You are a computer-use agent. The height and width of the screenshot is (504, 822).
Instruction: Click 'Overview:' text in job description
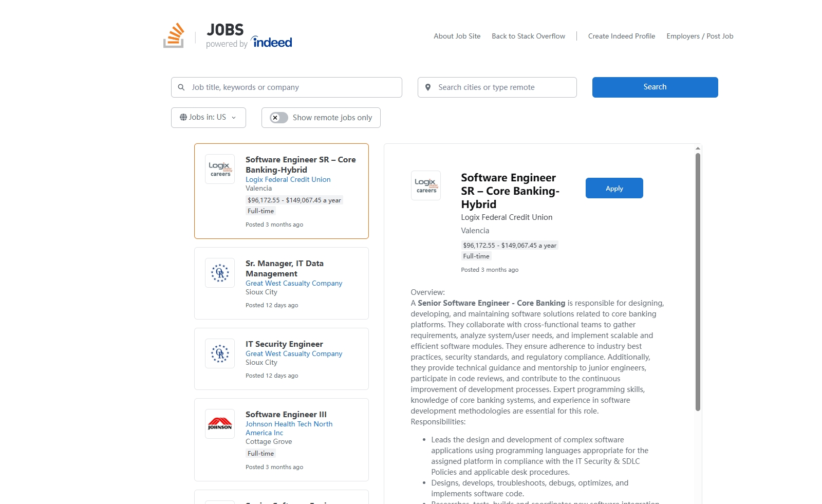click(428, 292)
